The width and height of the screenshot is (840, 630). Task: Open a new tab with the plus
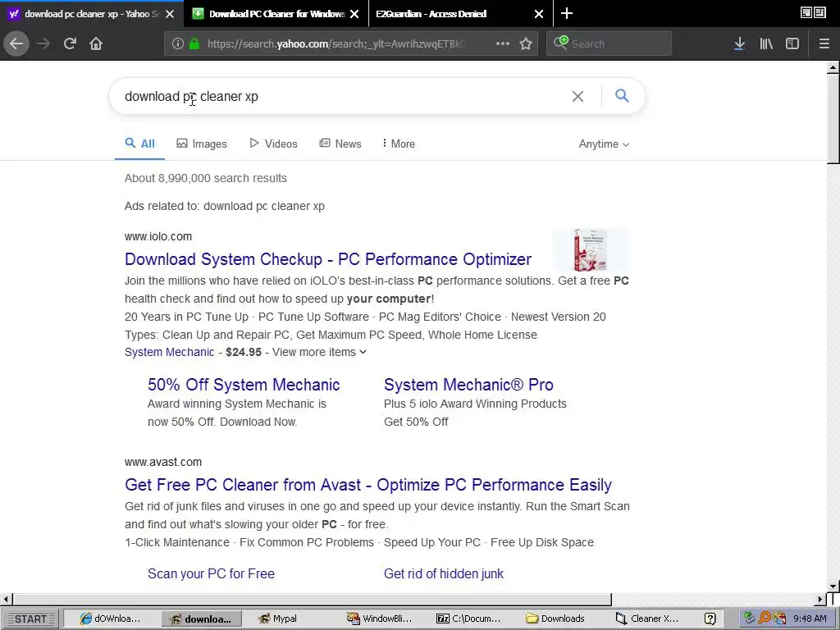click(566, 13)
